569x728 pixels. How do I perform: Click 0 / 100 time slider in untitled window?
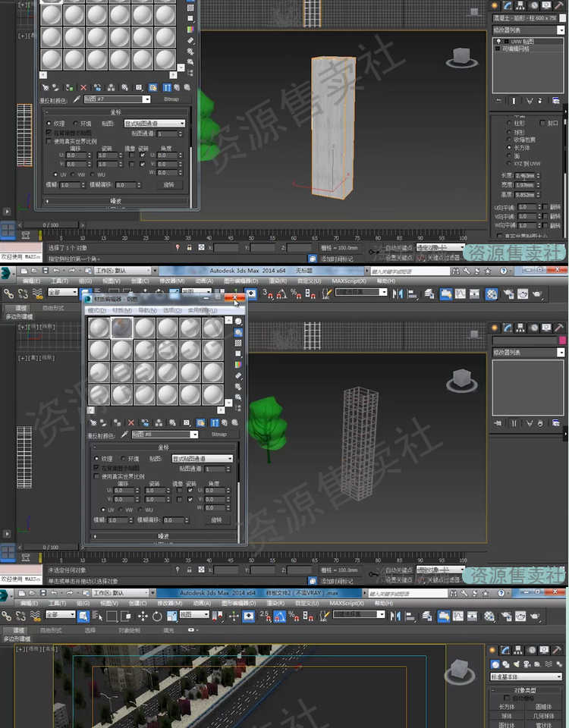tap(51, 548)
